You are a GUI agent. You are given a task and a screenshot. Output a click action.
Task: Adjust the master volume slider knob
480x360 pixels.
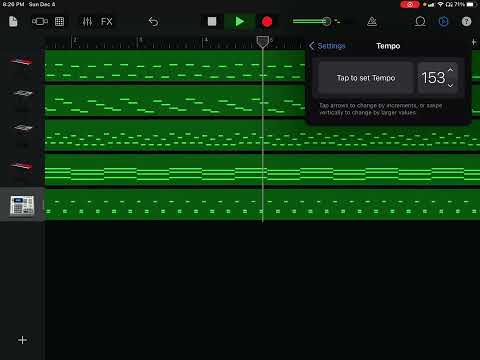click(x=326, y=22)
